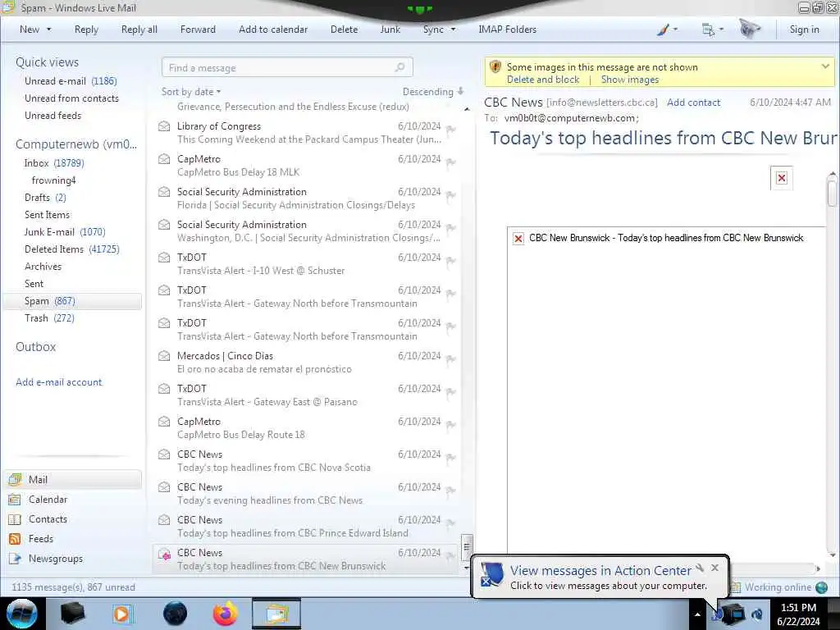
Task: Flag the CBC Nova Scotia headlines message
Action: [x=451, y=458]
